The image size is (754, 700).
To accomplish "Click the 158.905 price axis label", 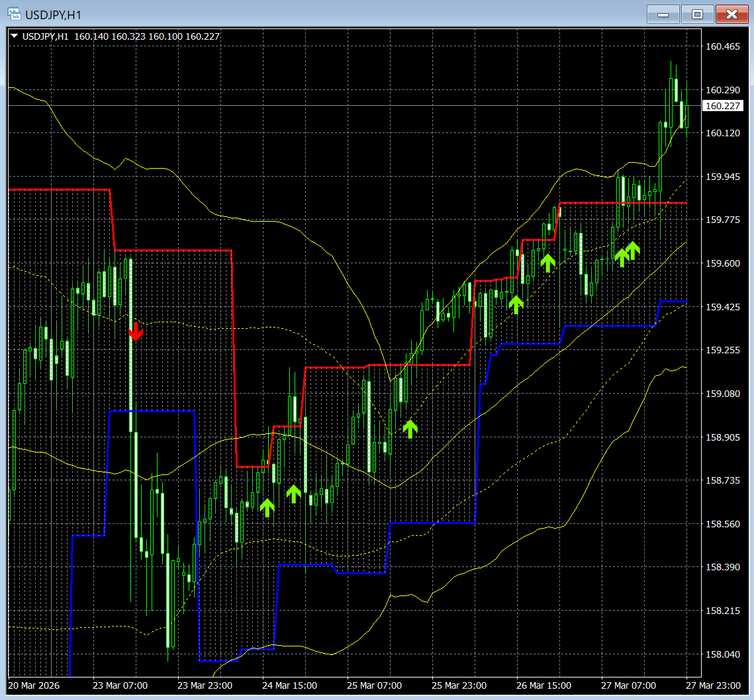I will point(723,437).
